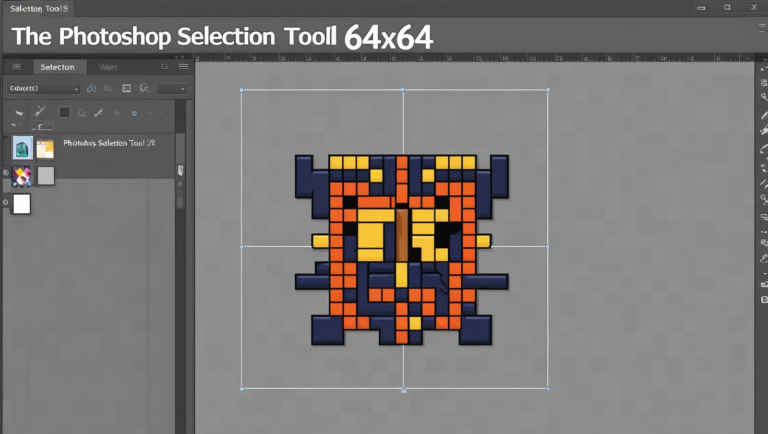Select the orange layer mask thumbnail
Screen dimensions: 768x434
click(x=45, y=149)
